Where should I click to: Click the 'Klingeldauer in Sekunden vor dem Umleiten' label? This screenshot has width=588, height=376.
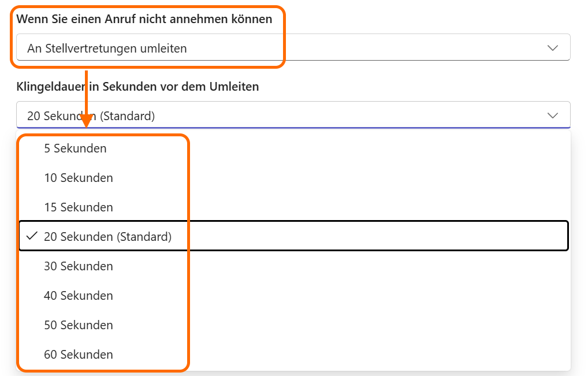[137, 87]
